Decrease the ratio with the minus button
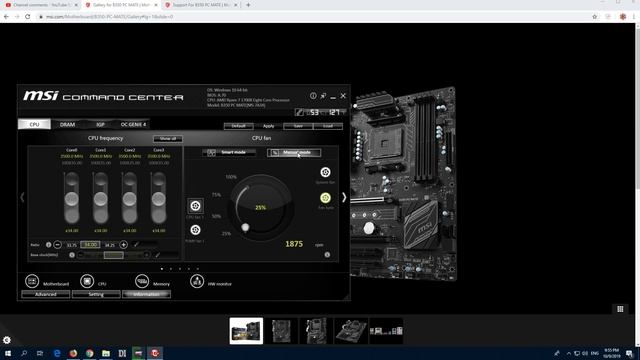 [58, 245]
